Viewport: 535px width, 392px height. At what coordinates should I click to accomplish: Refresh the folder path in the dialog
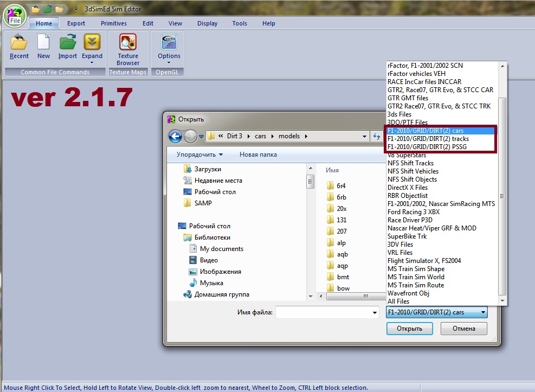click(377, 136)
